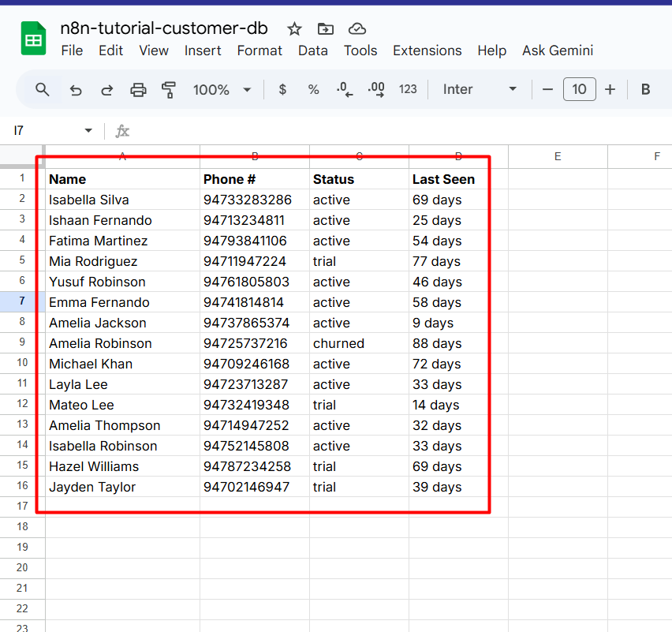The width and height of the screenshot is (672, 632).
Task: Click the redo arrow
Action: pos(106,90)
